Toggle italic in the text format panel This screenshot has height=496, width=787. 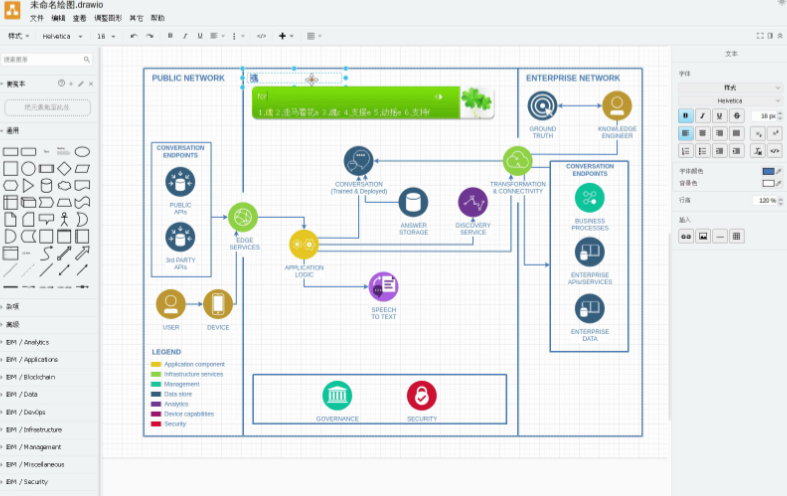point(703,115)
